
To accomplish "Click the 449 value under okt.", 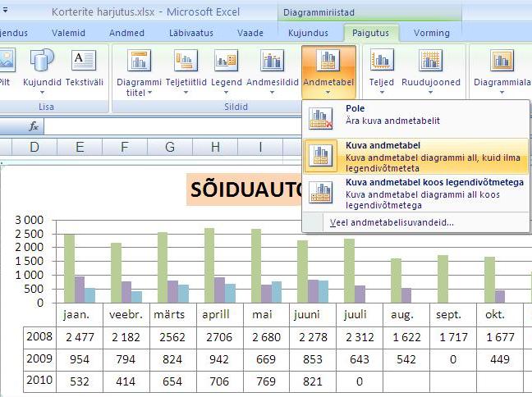I will click(x=500, y=359).
